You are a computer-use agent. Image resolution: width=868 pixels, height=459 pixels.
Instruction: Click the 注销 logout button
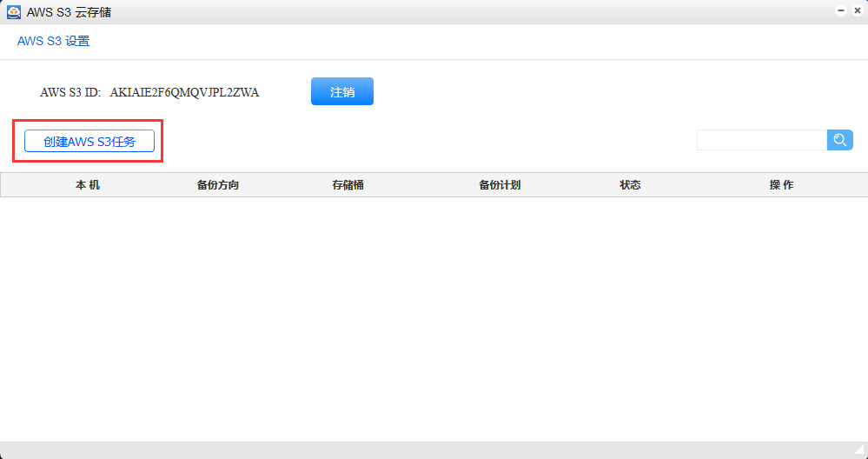coord(342,91)
